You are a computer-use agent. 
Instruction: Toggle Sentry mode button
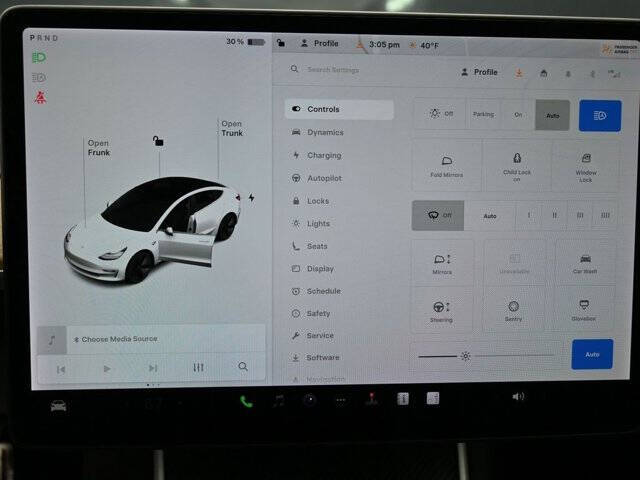click(x=513, y=311)
